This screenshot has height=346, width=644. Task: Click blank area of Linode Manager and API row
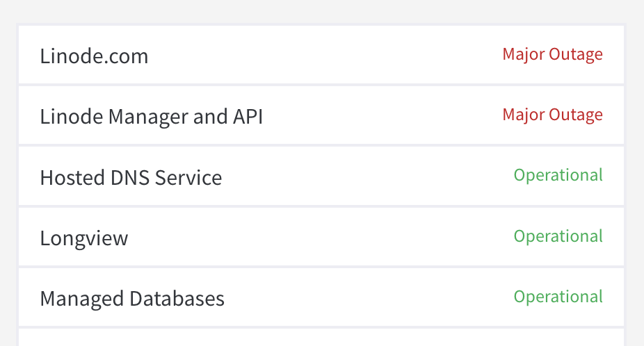376,116
